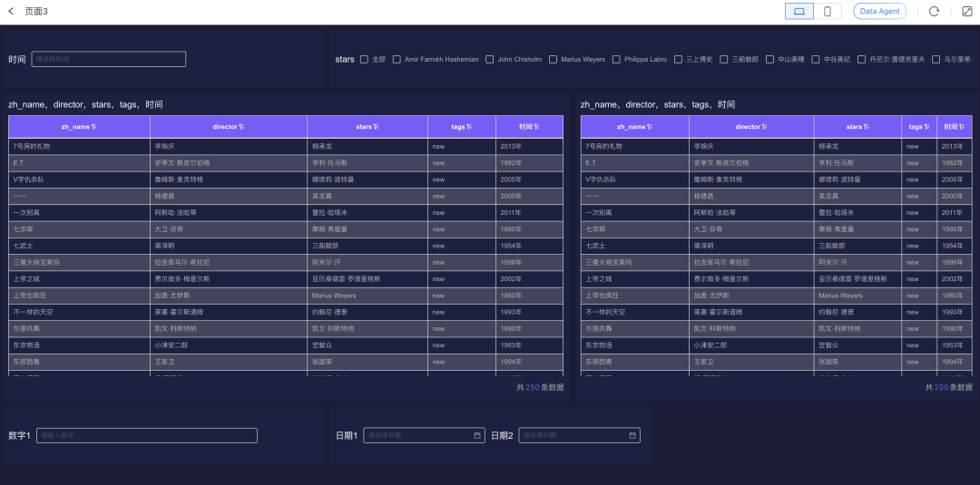Sort right table by stars column

coord(867,127)
